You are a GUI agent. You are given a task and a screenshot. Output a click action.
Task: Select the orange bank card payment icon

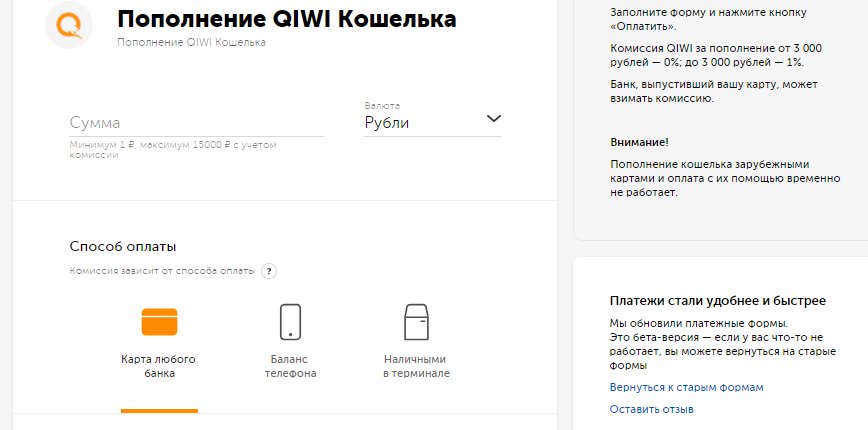tap(159, 322)
